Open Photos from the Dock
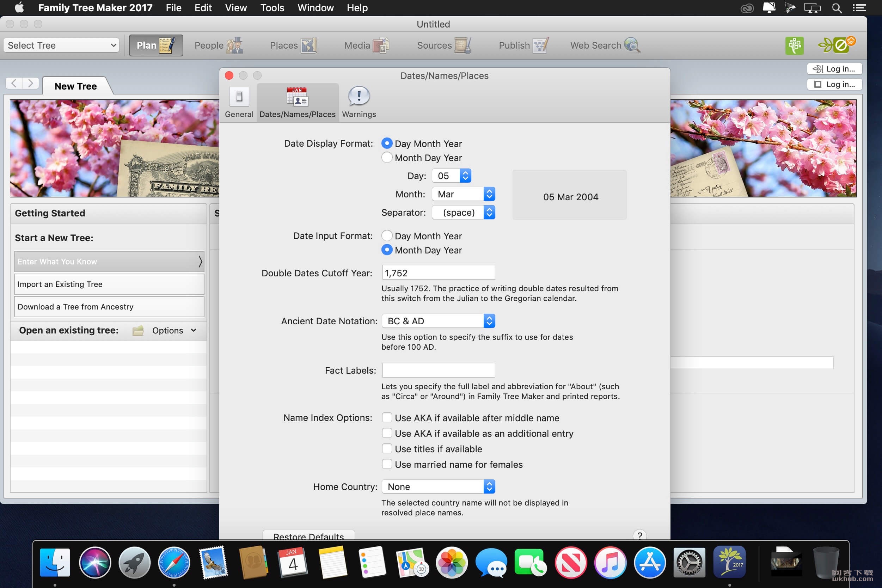The width and height of the screenshot is (882, 588). (452, 563)
